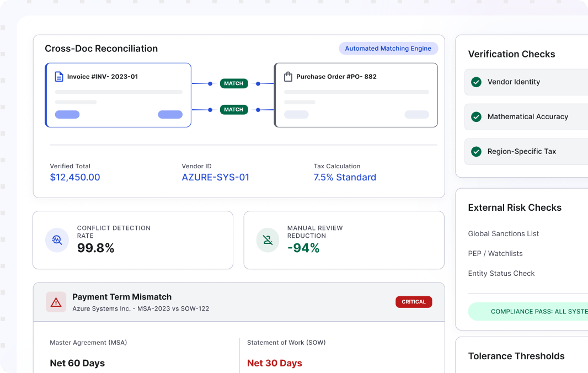Click the Automated Matching Engine badge
The height and width of the screenshot is (373, 588).
(x=388, y=49)
